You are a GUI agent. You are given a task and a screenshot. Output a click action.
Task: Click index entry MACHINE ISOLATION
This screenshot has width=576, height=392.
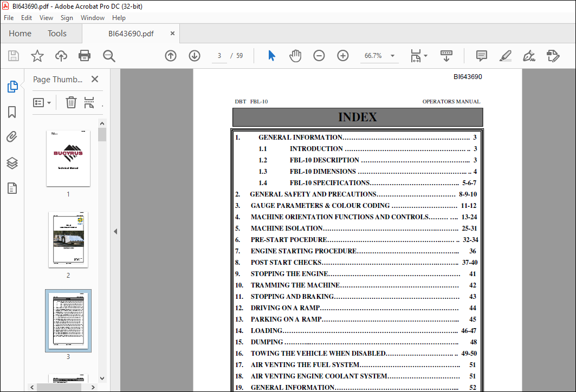(x=287, y=228)
